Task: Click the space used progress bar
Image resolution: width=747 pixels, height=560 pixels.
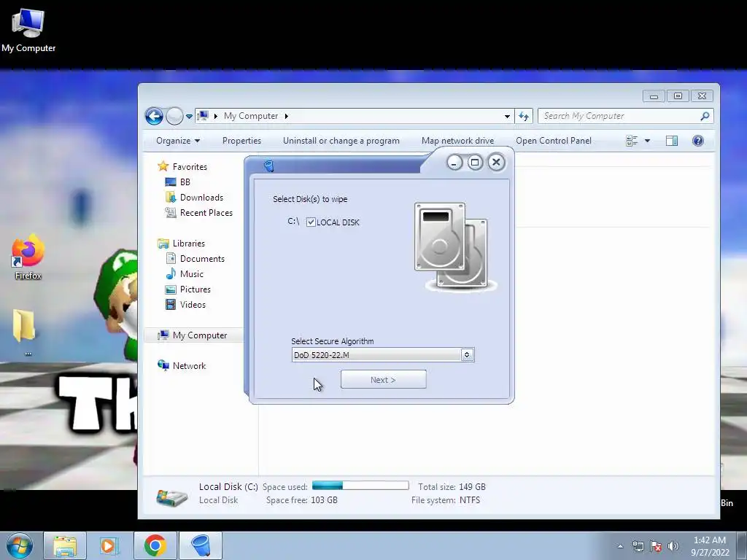Action: click(360, 486)
